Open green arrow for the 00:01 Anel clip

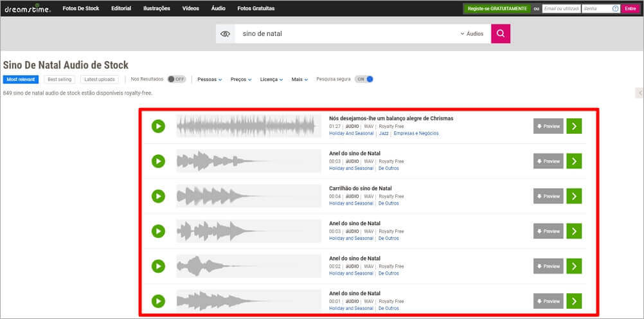[574, 302]
